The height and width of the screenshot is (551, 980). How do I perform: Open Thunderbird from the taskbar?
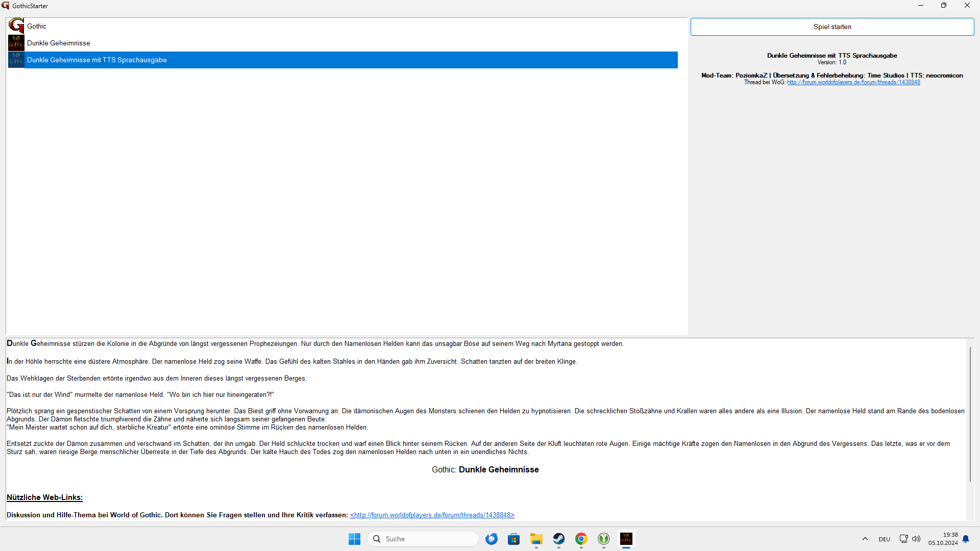pos(492,539)
